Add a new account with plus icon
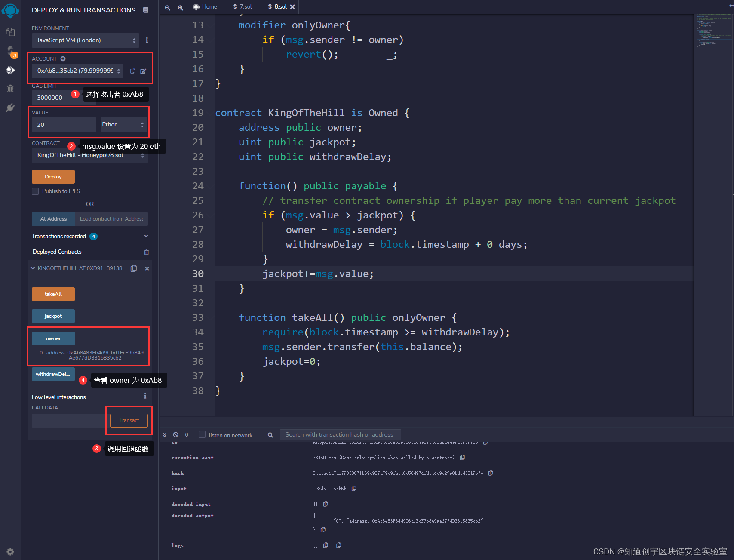 point(63,58)
